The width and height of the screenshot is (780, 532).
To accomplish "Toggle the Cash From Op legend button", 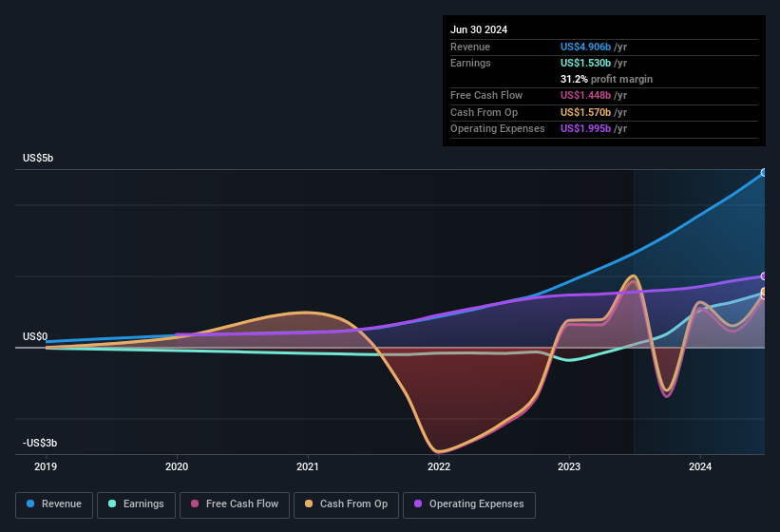I will coord(346,504).
